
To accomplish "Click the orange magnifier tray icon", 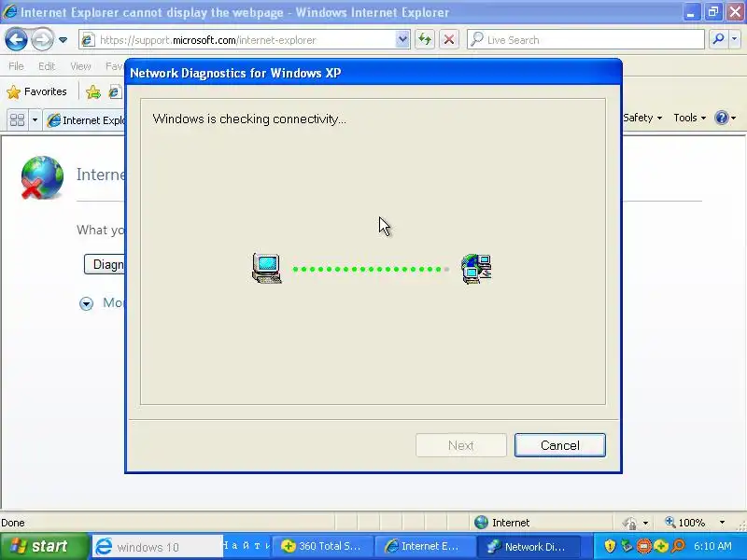I will 678,546.
